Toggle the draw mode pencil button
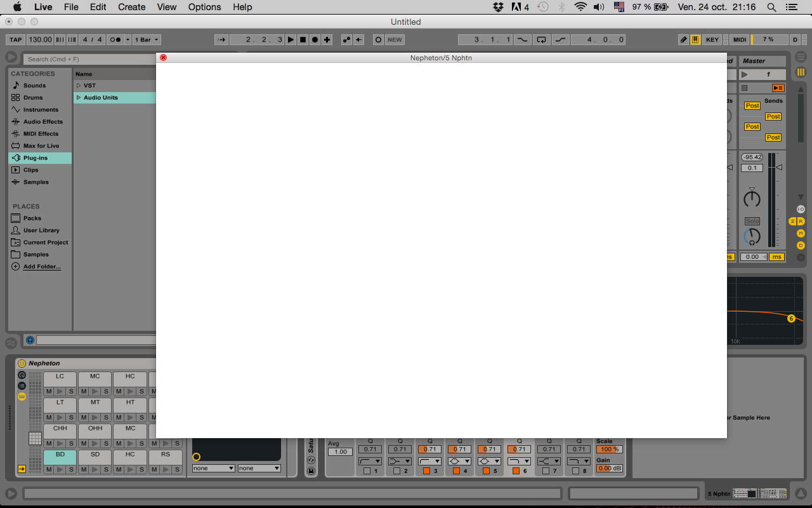 click(683, 39)
